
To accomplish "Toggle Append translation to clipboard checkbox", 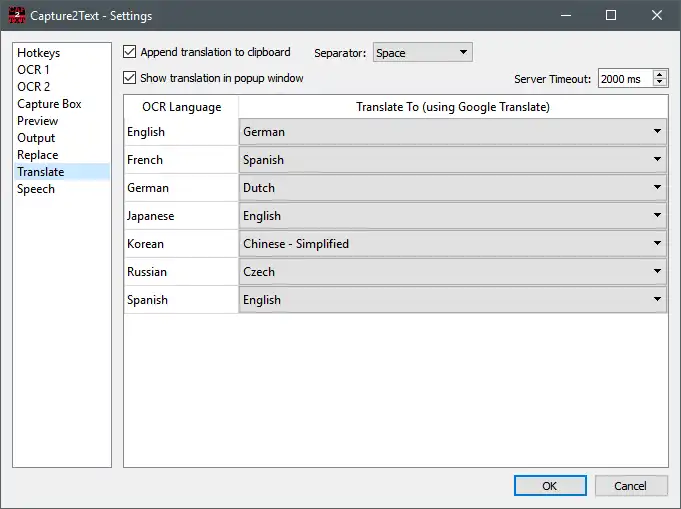I will pyautogui.click(x=129, y=52).
